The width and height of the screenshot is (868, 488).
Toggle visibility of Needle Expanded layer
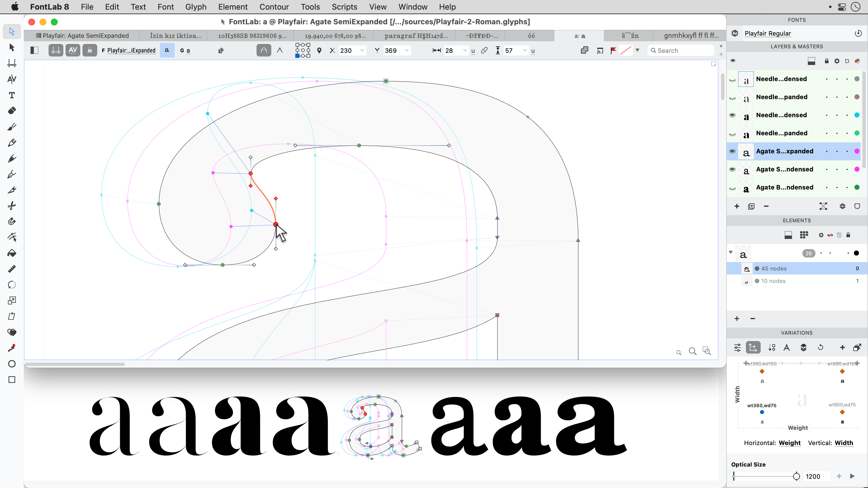732,97
